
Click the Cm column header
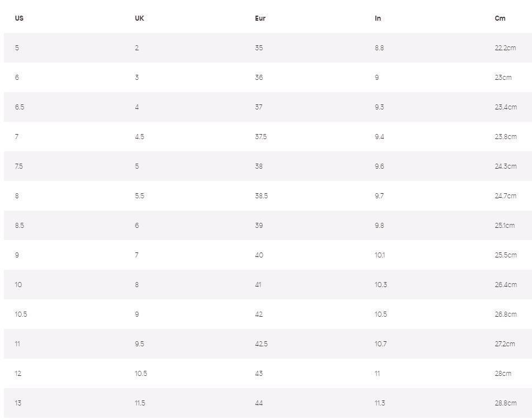click(x=500, y=18)
